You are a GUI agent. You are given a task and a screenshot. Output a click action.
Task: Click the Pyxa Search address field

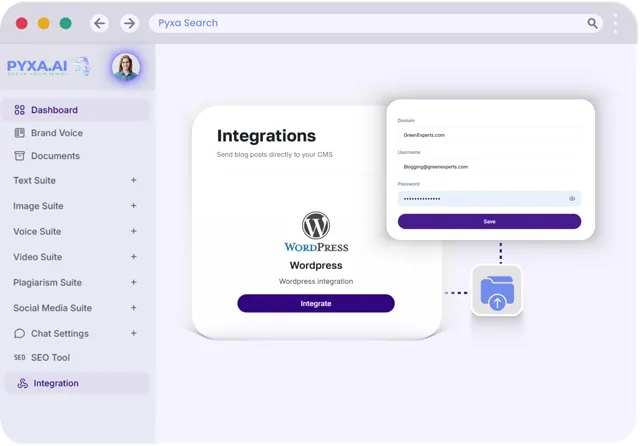tap(376, 23)
